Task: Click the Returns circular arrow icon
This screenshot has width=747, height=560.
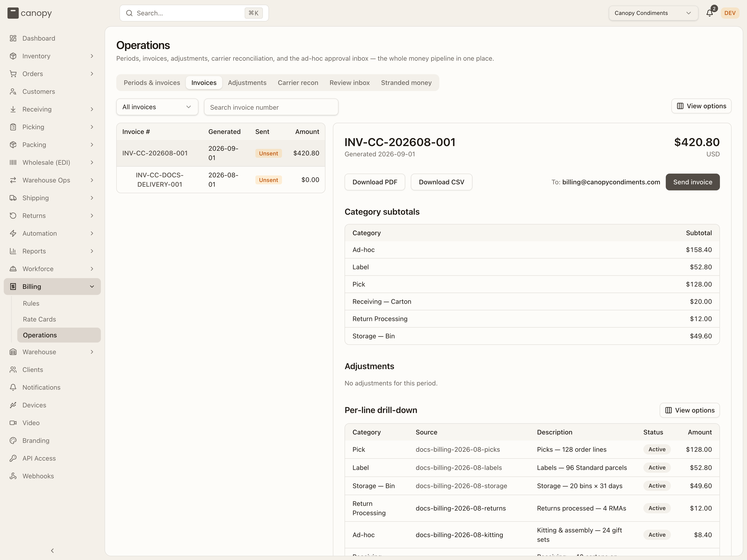Action: (x=13, y=216)
